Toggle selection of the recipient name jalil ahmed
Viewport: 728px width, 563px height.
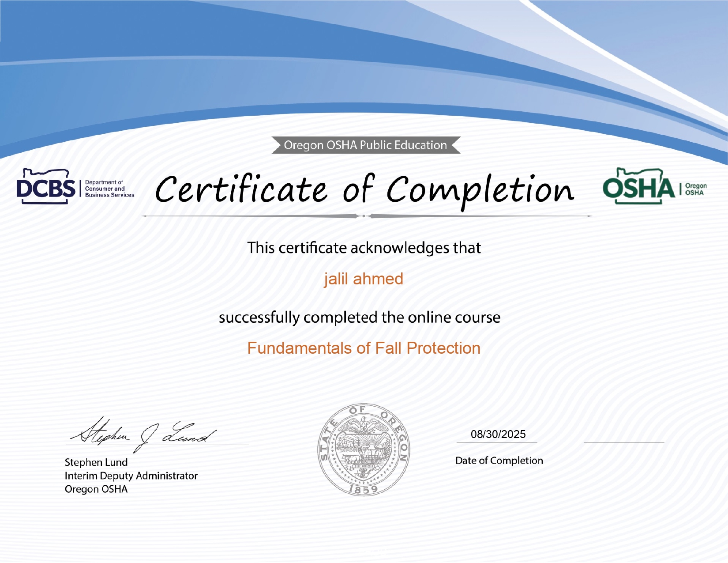pos(364,279)
